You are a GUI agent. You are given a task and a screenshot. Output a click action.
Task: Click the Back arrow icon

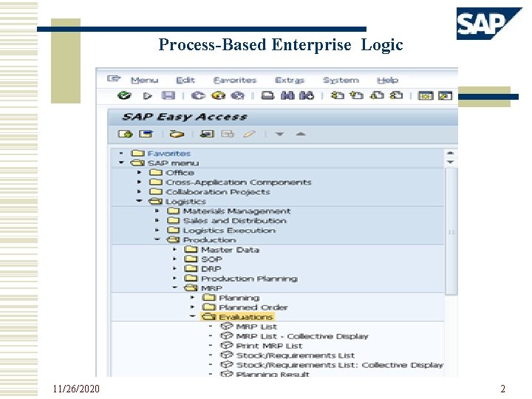click(x=198, y=96)
